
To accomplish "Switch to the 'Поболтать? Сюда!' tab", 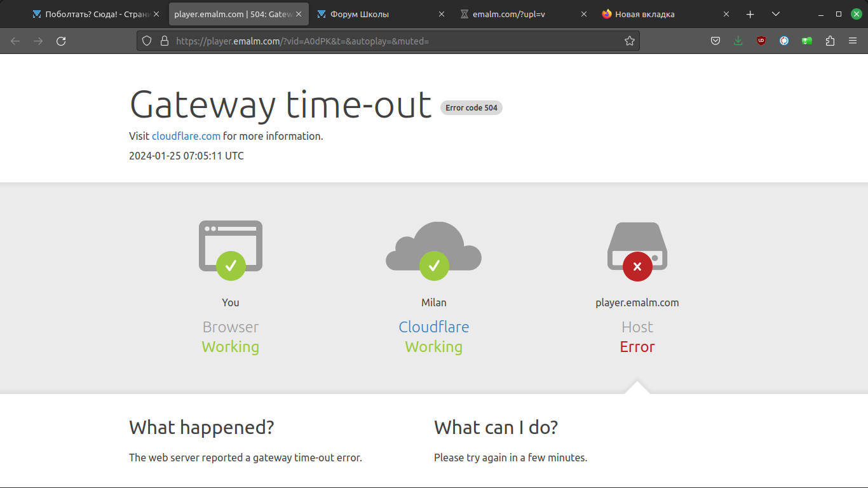I will [97, 14].
